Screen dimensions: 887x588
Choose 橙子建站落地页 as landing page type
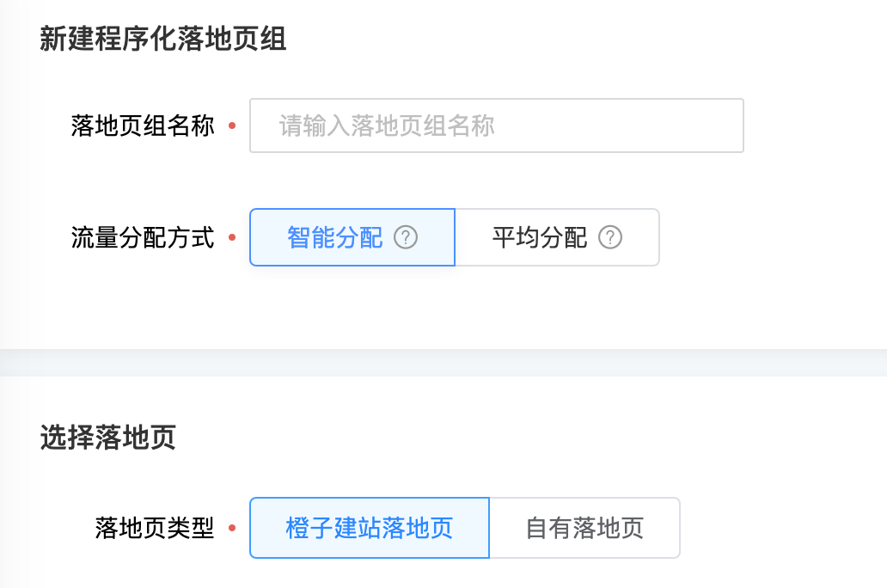click(369, 528)
